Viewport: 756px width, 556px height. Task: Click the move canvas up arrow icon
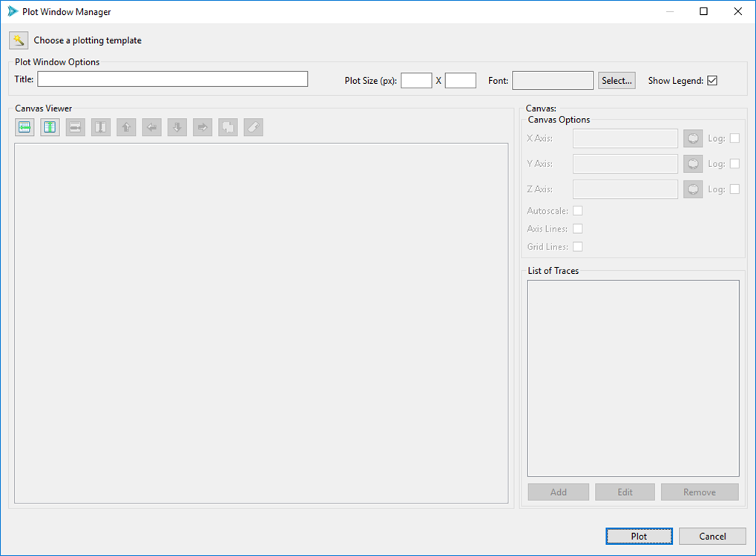click(x=125, y=127)
